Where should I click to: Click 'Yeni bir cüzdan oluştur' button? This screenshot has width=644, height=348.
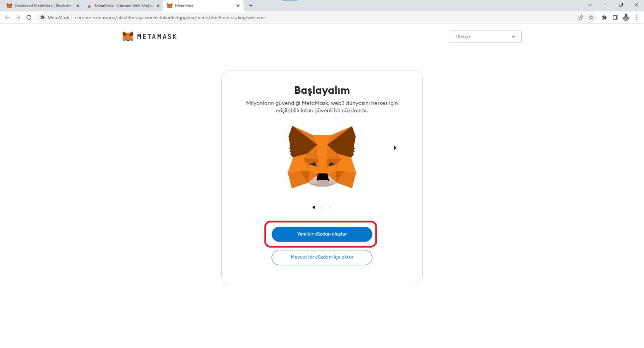click(x=322, y=234)
